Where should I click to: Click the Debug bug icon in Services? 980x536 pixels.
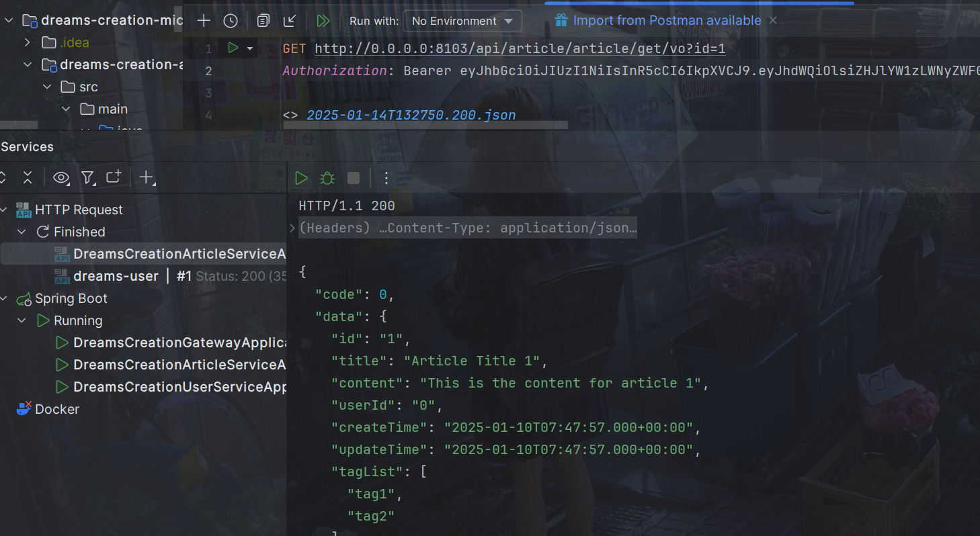327,178
